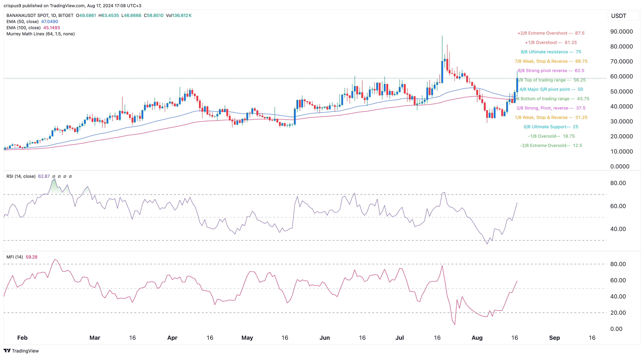This screenshot has height=357, width=644.
Task: Click the TradingView logo at bottom left
Action: click(21, 351)
